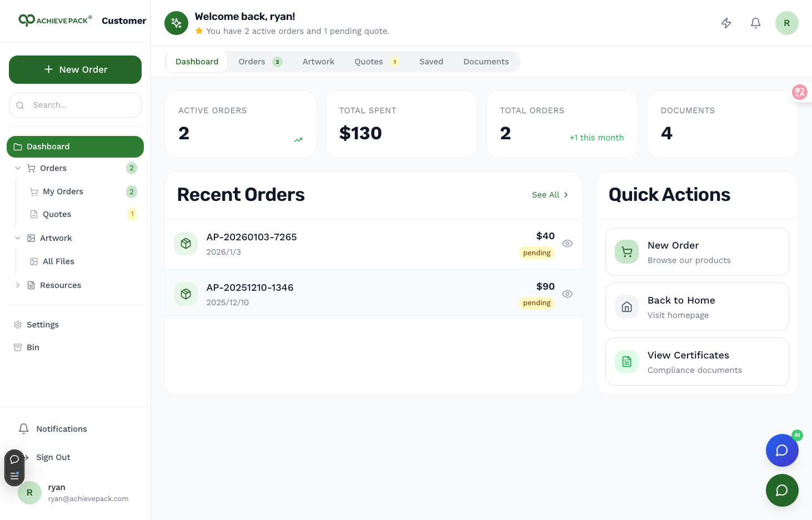Image resolution: width=812 pixels, height=520 pixels.
Task: Collapse the Orders section chevron in sidebar
Action: tap(18, 168)
